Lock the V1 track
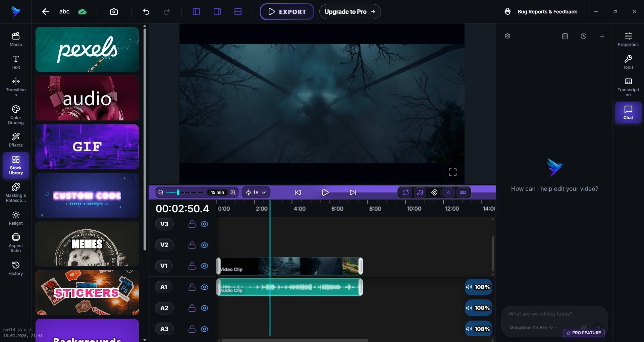 point(192,266)
